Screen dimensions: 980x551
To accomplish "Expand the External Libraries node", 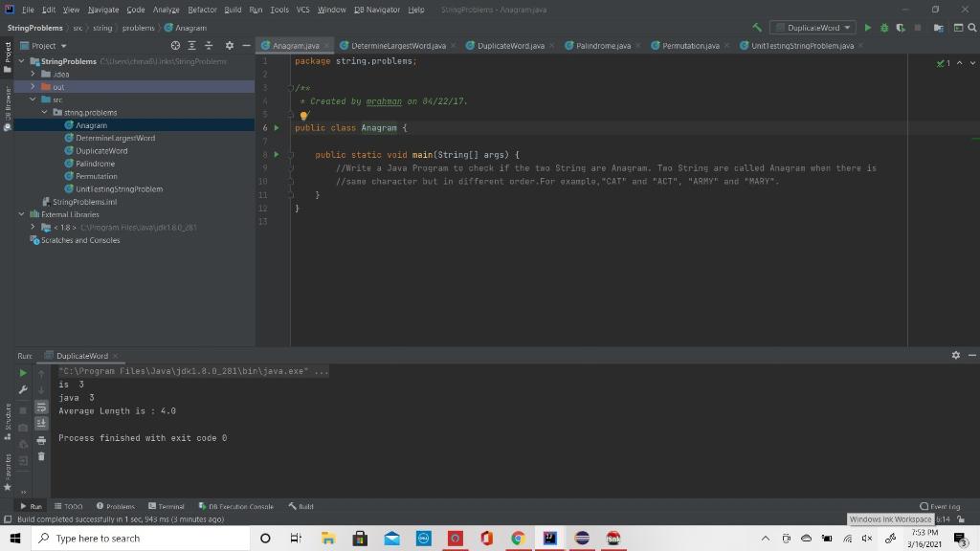I will tap(21, 214).
